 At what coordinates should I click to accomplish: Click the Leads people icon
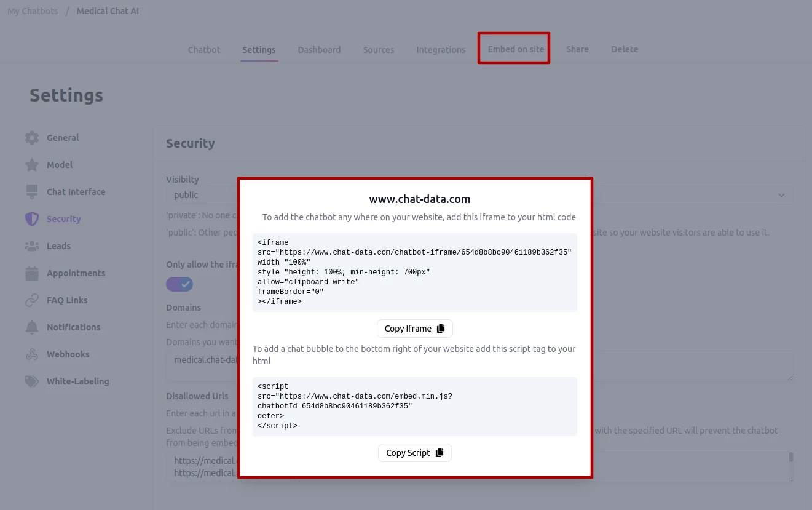tap(32, 246)
